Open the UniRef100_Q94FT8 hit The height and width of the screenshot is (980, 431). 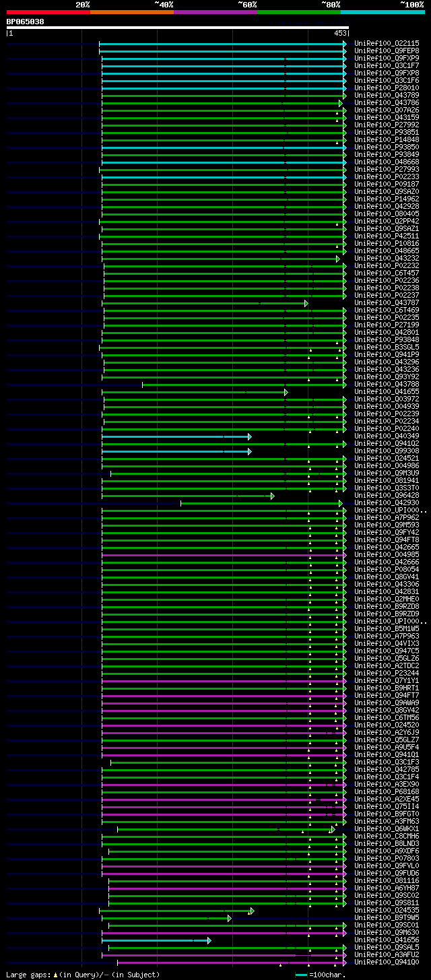click(x=387, y=540)
